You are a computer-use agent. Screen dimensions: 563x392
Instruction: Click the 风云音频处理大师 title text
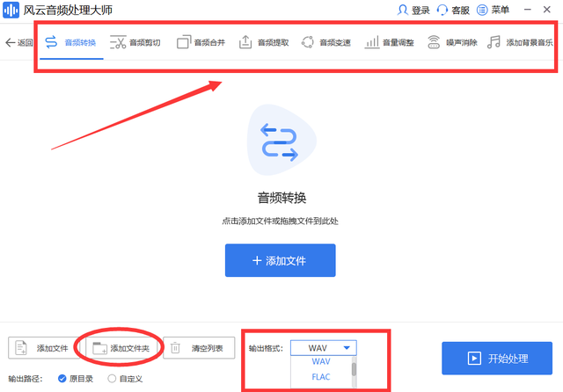pos(68,10)
